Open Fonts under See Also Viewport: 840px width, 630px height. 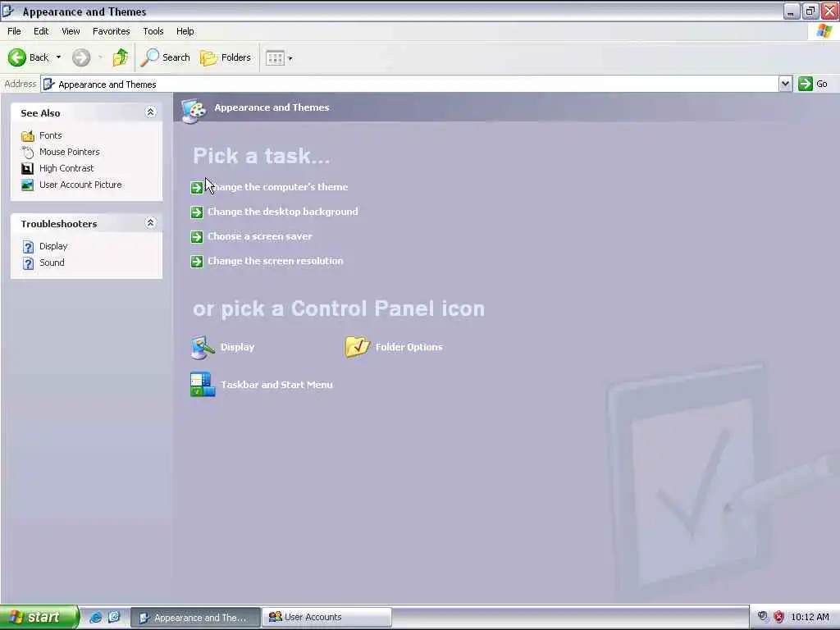(x=50, y=135)
